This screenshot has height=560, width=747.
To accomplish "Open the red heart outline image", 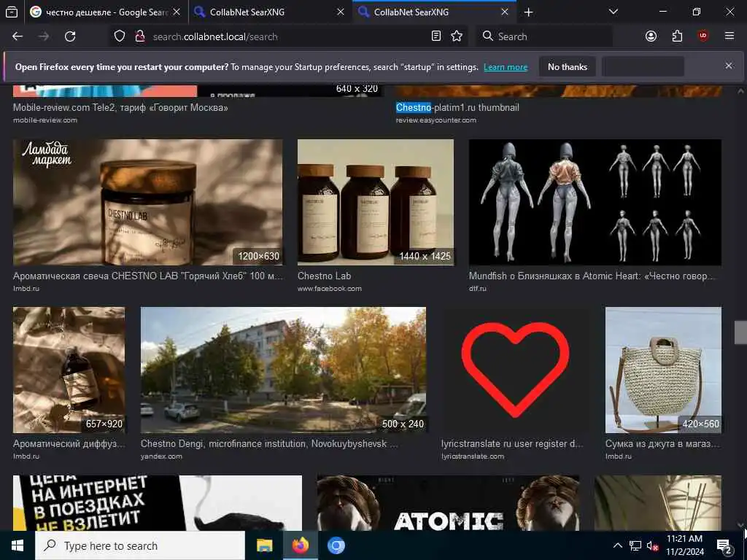I will point(515,370).
